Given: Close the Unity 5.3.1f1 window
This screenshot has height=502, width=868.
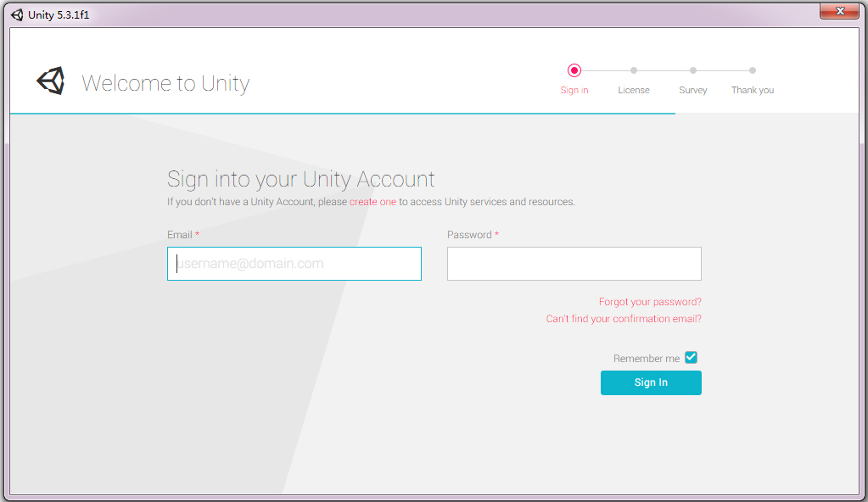Looking at the screenshot, I should pos(839,11).
